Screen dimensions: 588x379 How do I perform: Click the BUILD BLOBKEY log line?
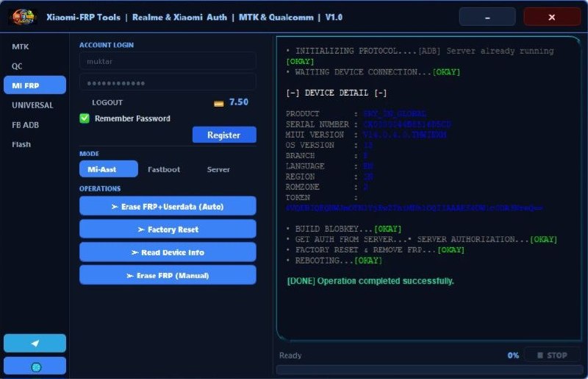(x=343, y=229)
